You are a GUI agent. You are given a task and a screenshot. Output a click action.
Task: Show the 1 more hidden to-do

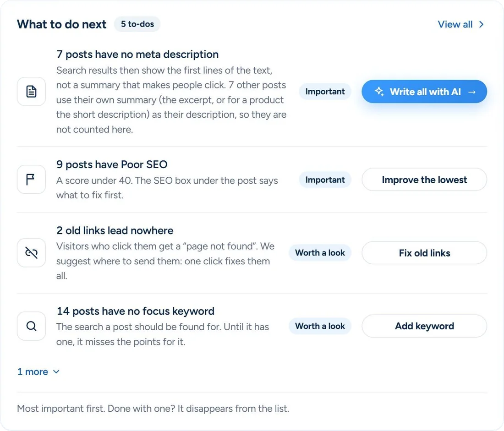click(x=38, y=372)
